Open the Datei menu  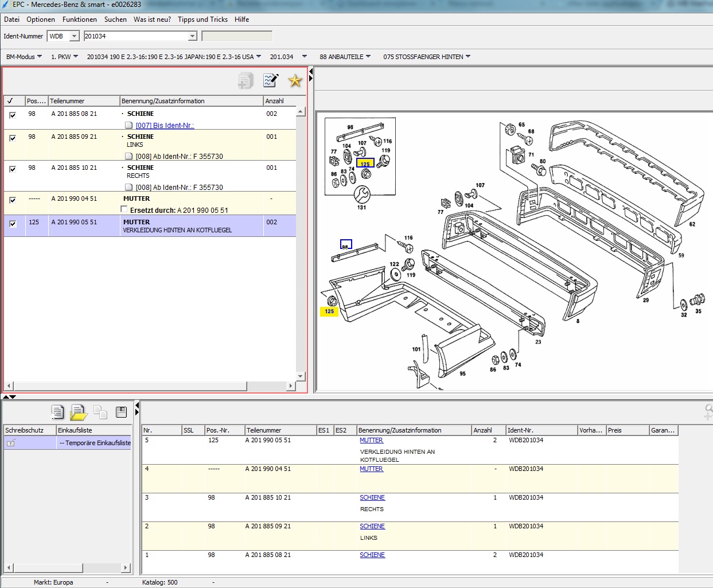[11, 20]
